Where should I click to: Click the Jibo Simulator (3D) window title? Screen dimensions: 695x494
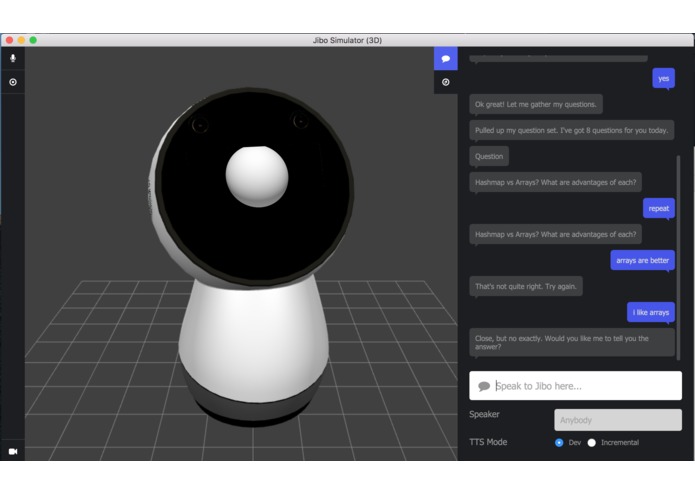pos(347,40)
